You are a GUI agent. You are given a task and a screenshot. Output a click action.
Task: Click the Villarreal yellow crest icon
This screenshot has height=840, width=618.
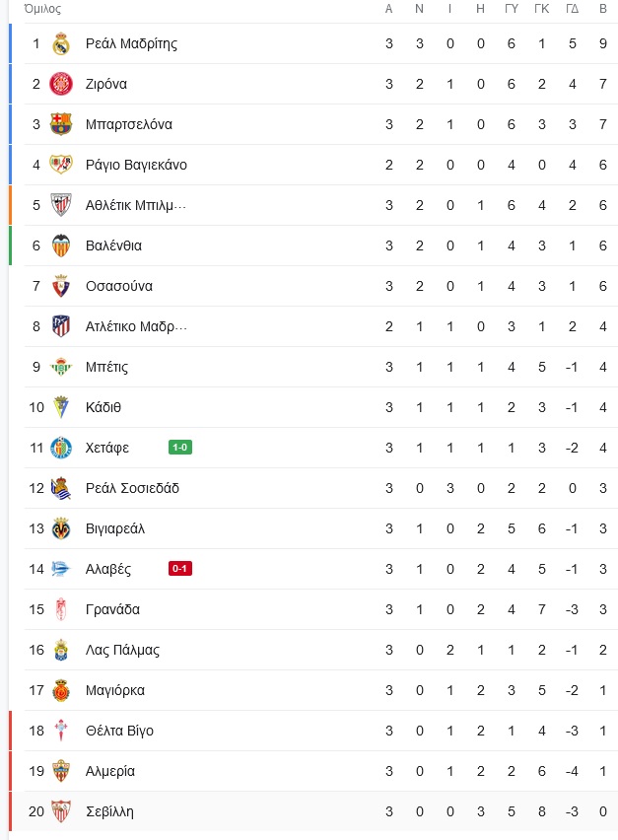[x=61, y=528]
